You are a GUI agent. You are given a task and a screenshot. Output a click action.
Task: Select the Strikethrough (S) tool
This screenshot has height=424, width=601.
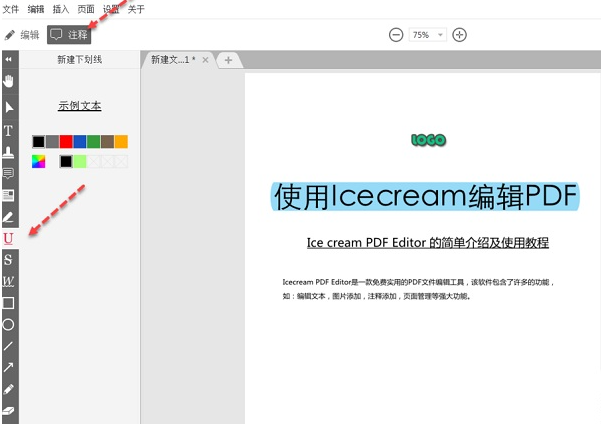point(8,260)
